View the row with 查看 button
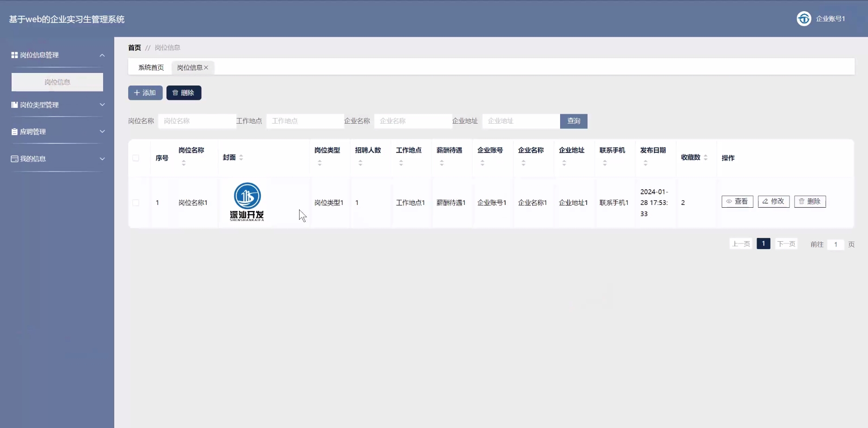This screenshot has height=428, width=868. 737,202
